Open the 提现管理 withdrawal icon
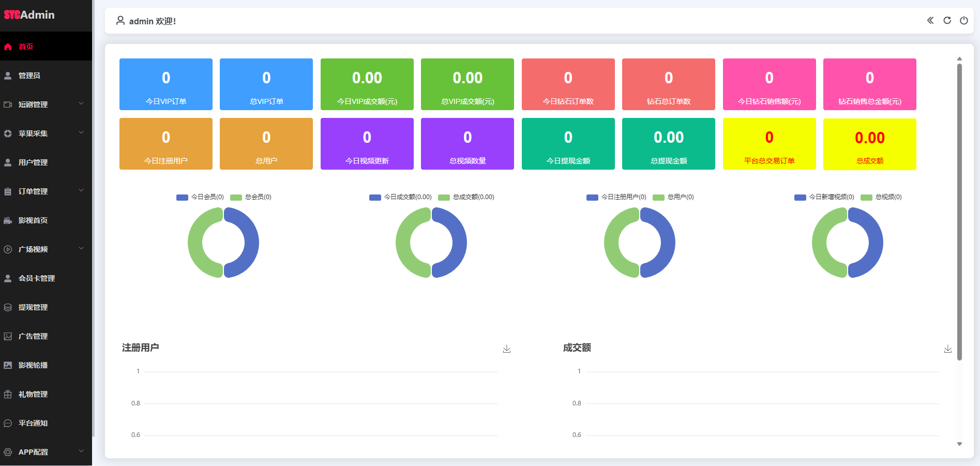This screenshot has height=466, width=980. [x=8, y=307]
